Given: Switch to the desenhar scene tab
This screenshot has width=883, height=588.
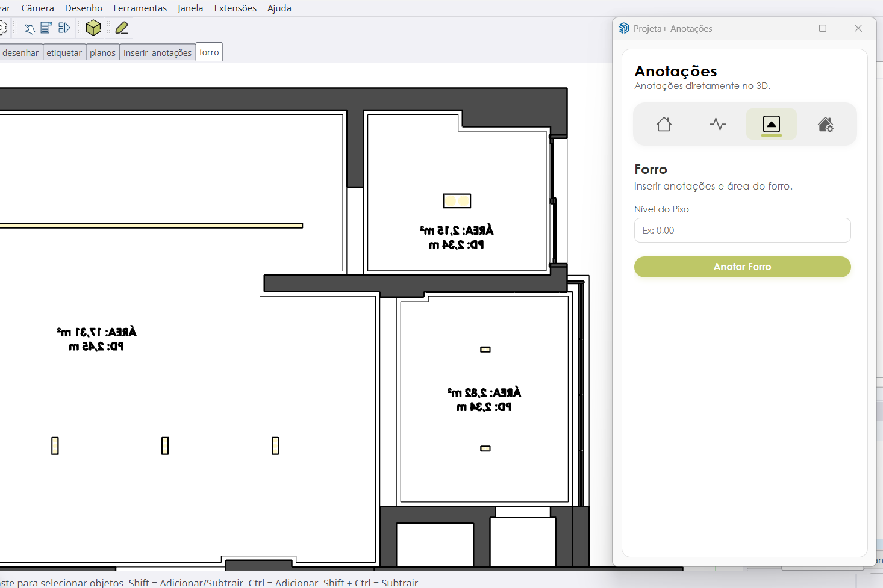Looking at the screenshot, I should [x=20, y=53].
